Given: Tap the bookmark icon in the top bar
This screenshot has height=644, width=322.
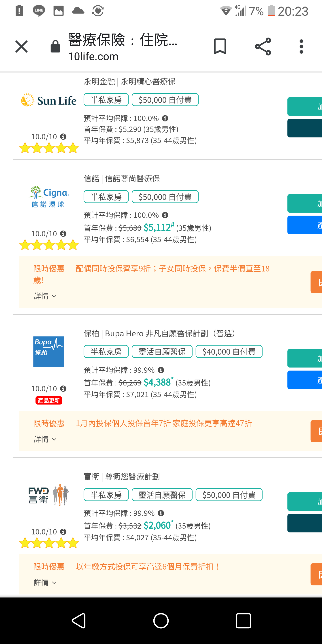Looking at the screenshot, I should pyautogui.click(x=220, y=47).
